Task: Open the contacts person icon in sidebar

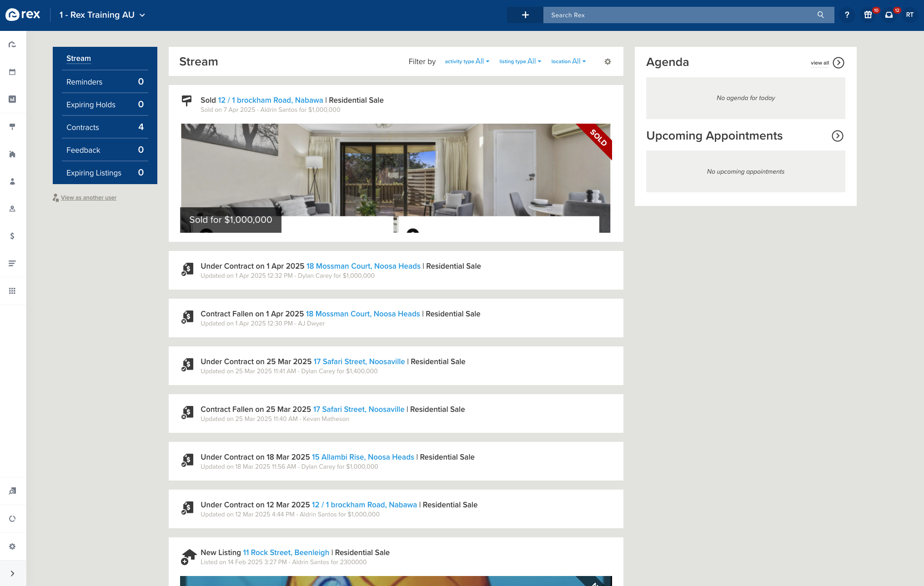Action: [x=12, y=181]
